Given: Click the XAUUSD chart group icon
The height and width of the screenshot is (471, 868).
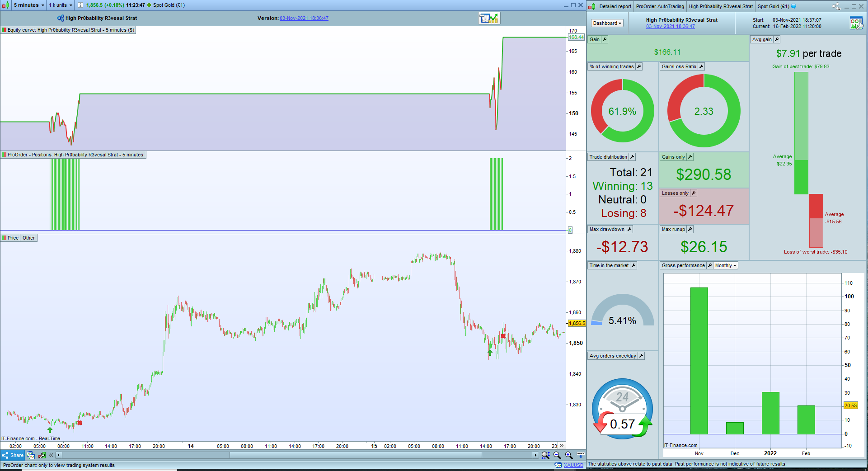Looking at the screenshot, I should pos(558,465).
